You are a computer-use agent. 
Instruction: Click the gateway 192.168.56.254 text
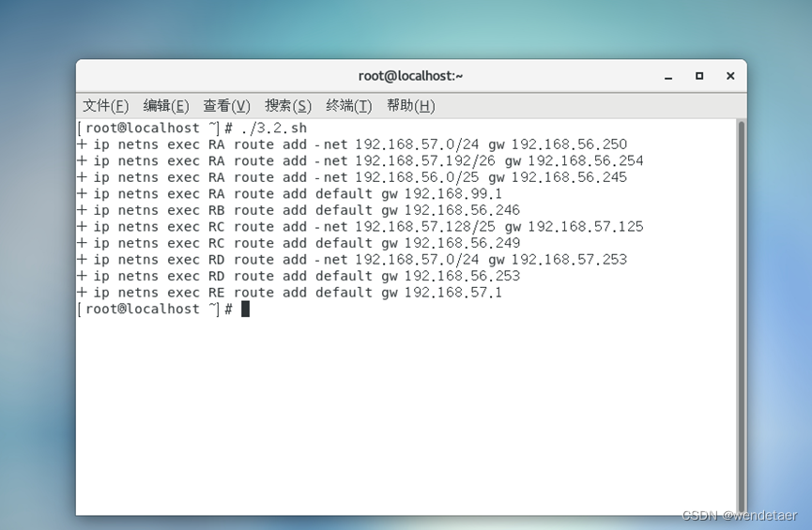pyautogui.click(x=586, y=161)
